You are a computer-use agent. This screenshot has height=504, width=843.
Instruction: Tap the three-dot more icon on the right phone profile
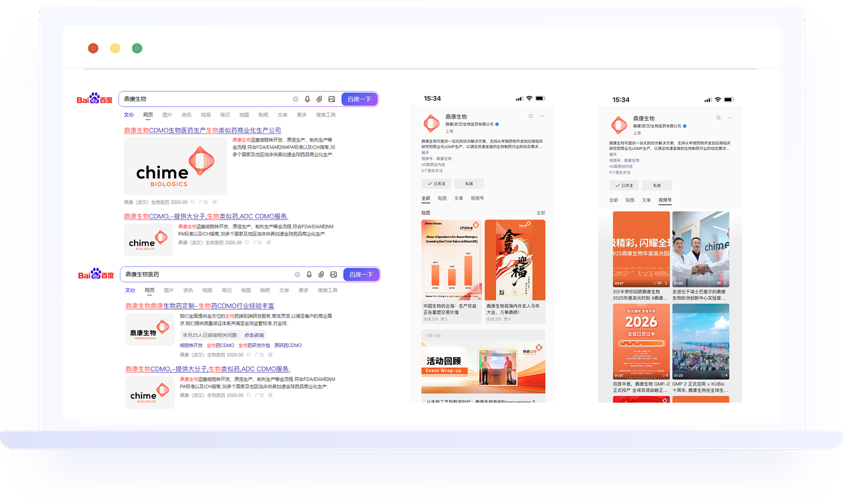click(730, 118)
